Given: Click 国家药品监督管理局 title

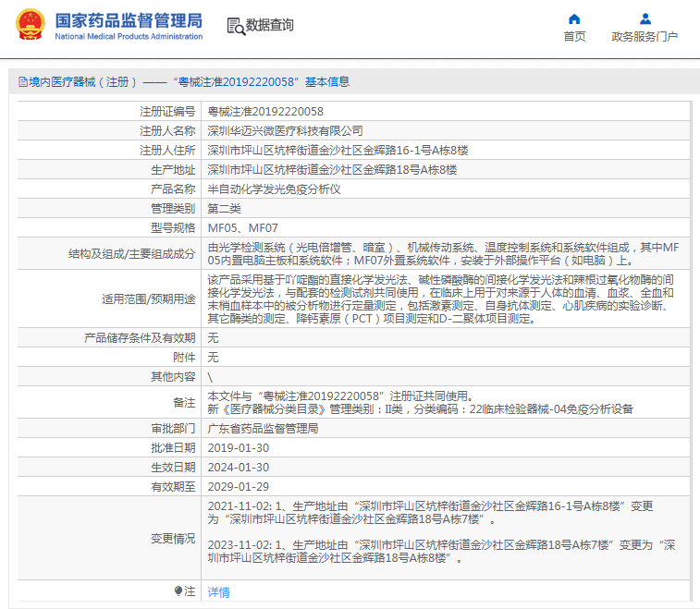Looking at the screenshot, I should click(x=129, y=20).
